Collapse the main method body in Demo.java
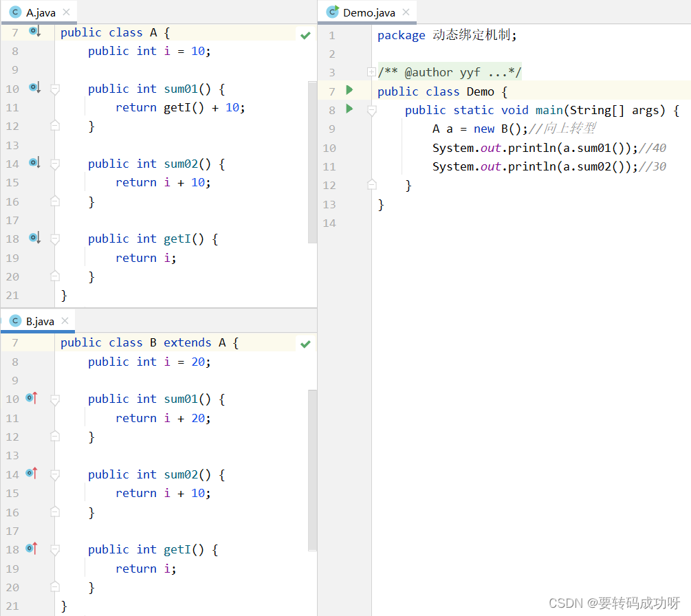 point(371,110)
